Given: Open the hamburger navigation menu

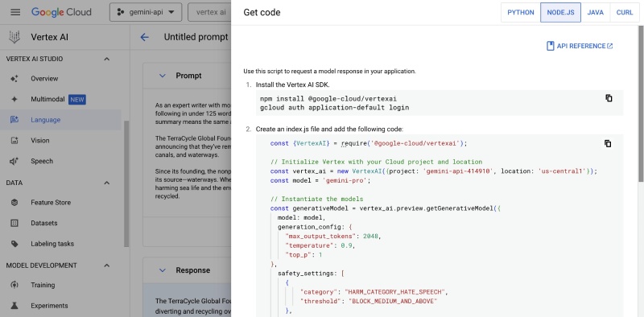Looking at the screenshot, I should [15, 12].
